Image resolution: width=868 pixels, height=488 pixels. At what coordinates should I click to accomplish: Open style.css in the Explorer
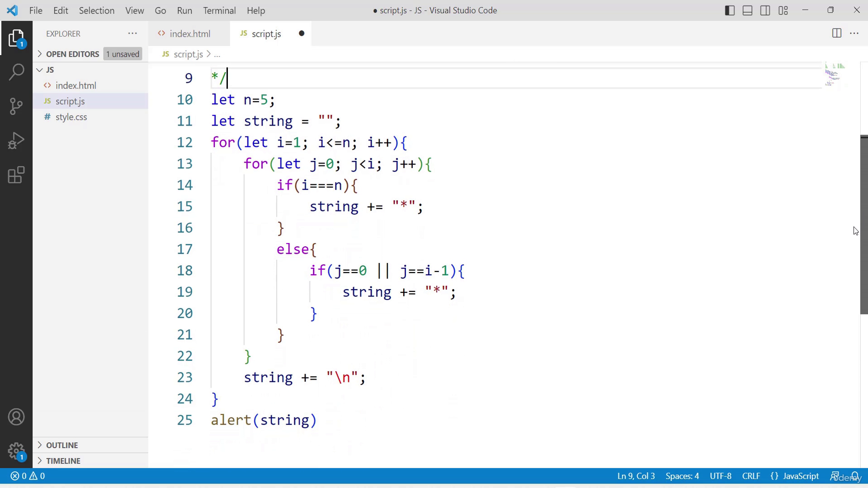pos(90,117)
